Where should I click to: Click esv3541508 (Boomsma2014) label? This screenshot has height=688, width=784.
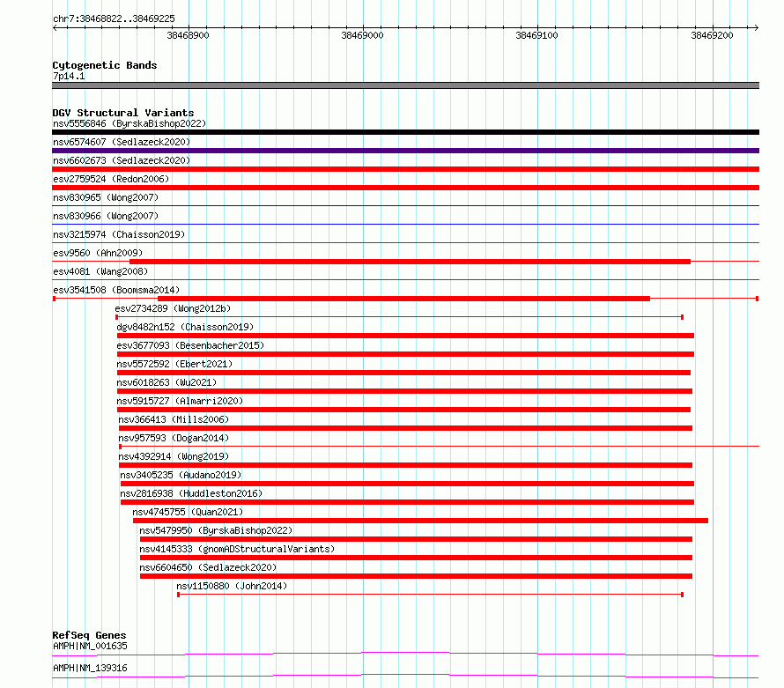point(116,290)
